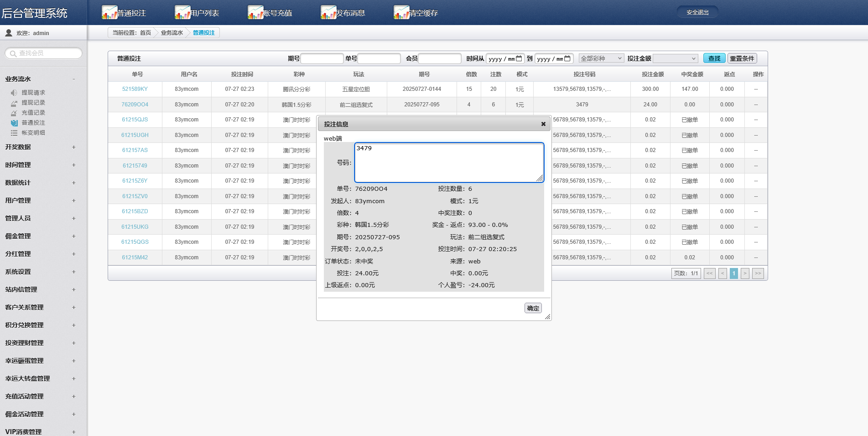The height and width of the screenshot is (436, 868).
Task: Open the 账号充值 toolbar chart icon
Action: 255,12
